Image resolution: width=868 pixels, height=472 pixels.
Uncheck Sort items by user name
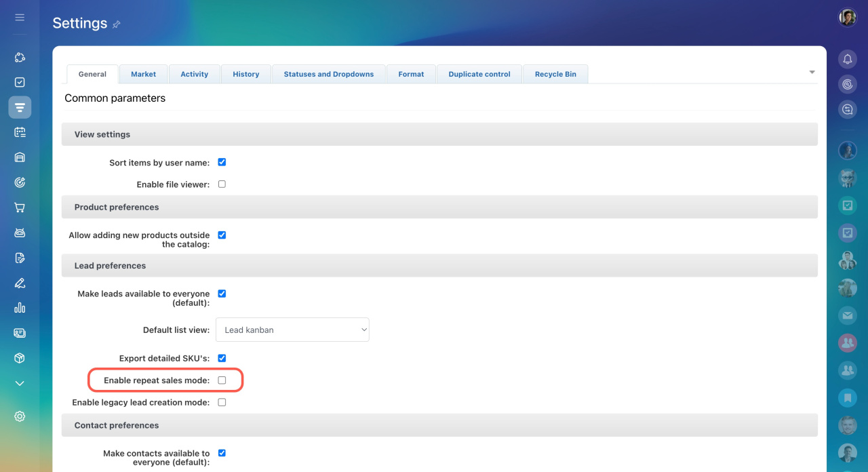click(x=222, y=162)
